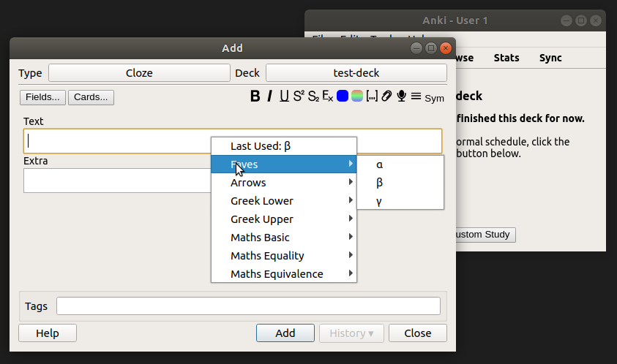The height and width of the screenshot is (364, 617).
Task: Open the Faves submenu
Action: [284, 164]
